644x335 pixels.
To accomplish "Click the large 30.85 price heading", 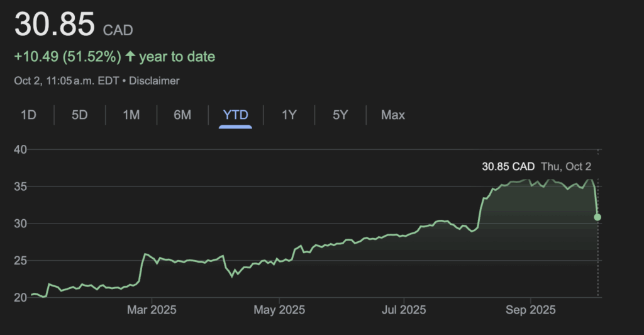I will 55,26.
